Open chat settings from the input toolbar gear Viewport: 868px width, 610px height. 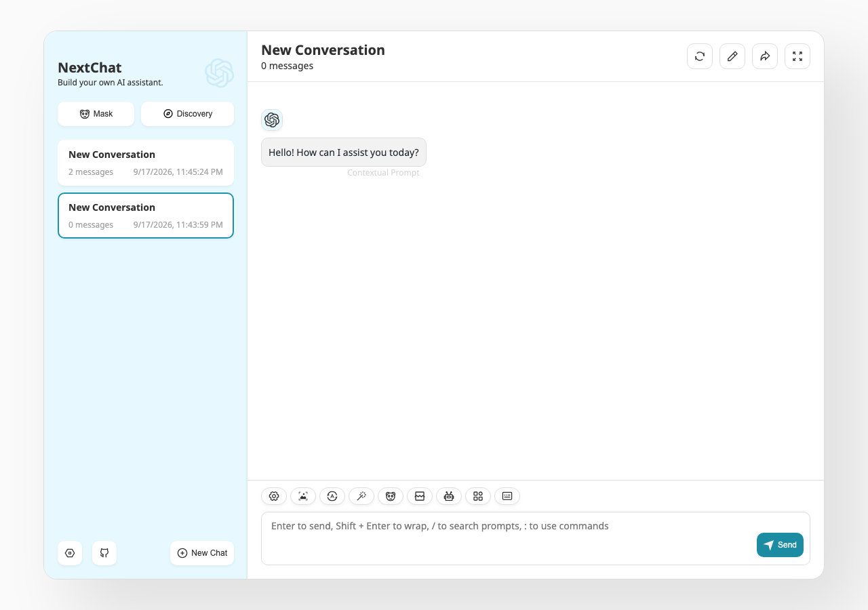tap(274, 496)
